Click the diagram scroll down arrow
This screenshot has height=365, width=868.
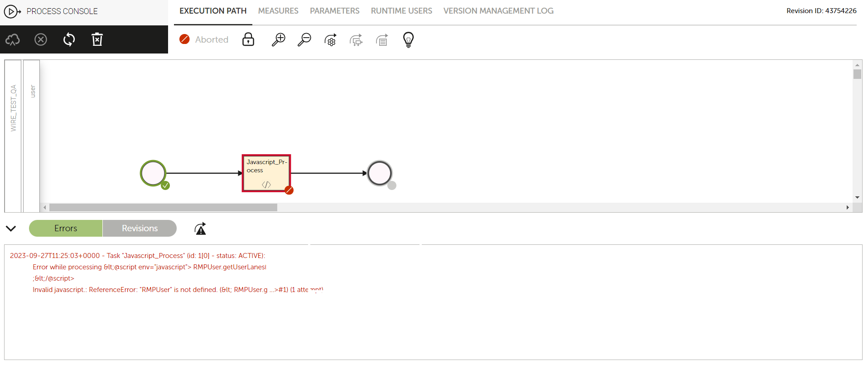[x=857, y=197]
